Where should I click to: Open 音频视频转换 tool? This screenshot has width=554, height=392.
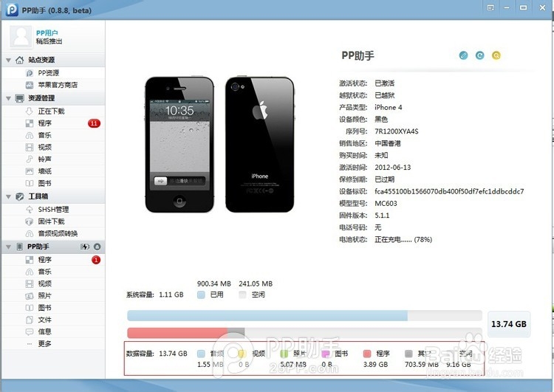point(53,233)
